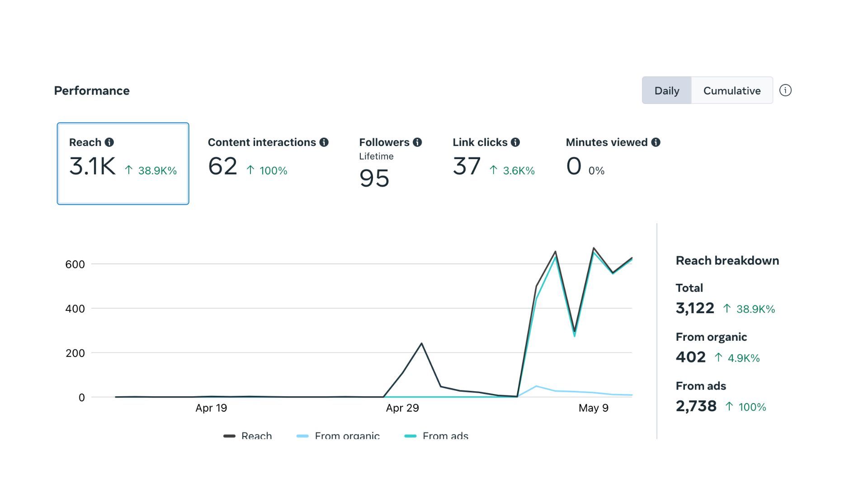Click the 4.9K% organic increase
The height and width of the screenshot is (488, 868).
737,358
